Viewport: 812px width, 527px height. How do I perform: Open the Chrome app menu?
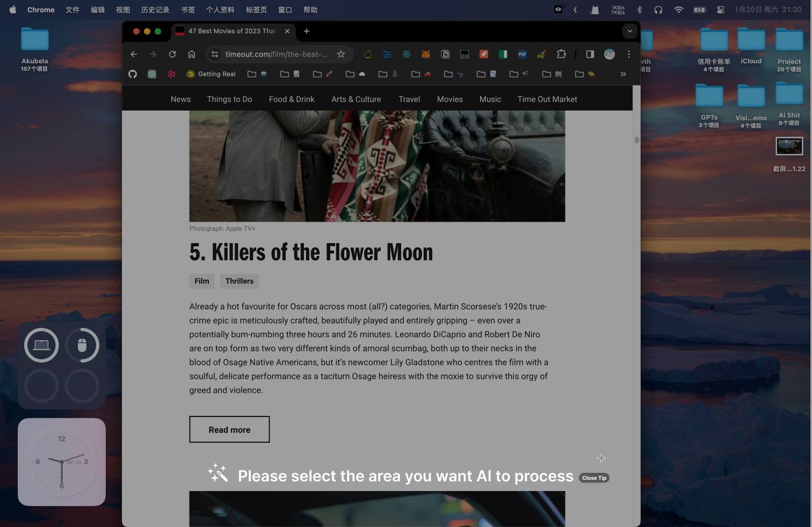41,10
